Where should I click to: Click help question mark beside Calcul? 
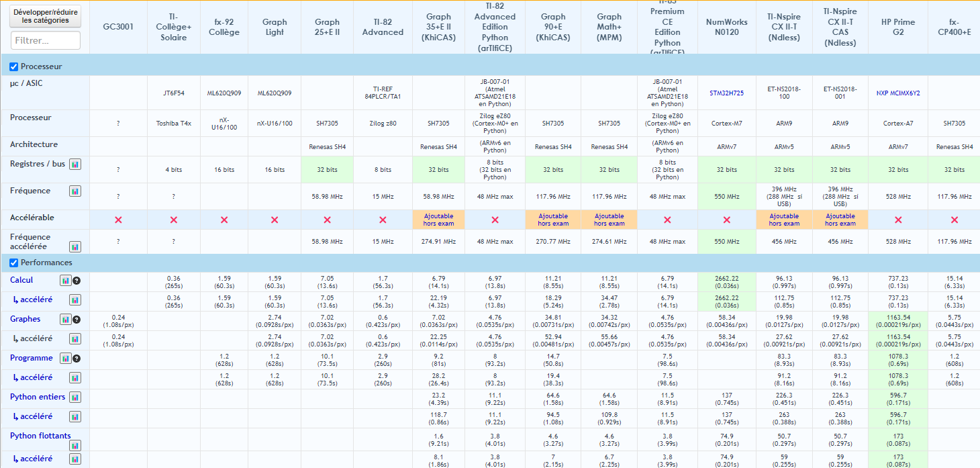[77, 281]
